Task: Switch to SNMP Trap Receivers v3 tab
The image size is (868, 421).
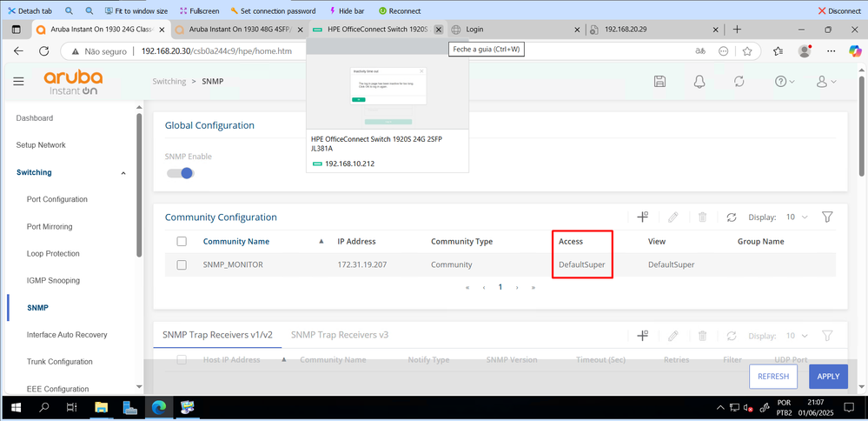Action: tap(340, 334)
